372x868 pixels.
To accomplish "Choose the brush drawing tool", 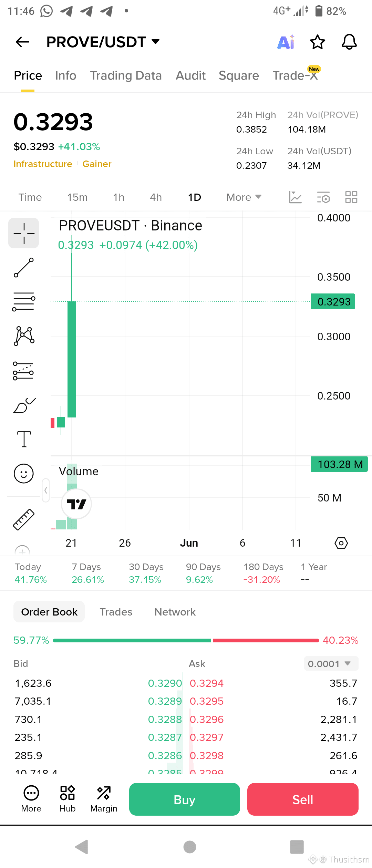I will [24, 405].
